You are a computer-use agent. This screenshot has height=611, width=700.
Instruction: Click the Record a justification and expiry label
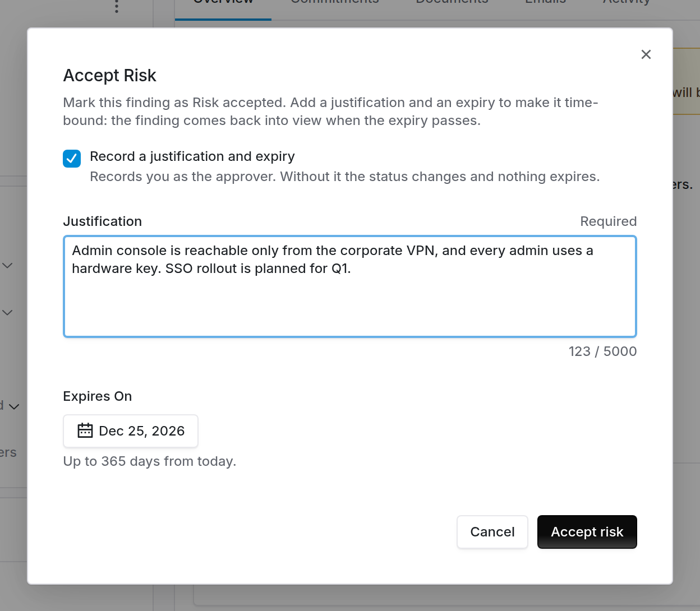pos(192,156)
